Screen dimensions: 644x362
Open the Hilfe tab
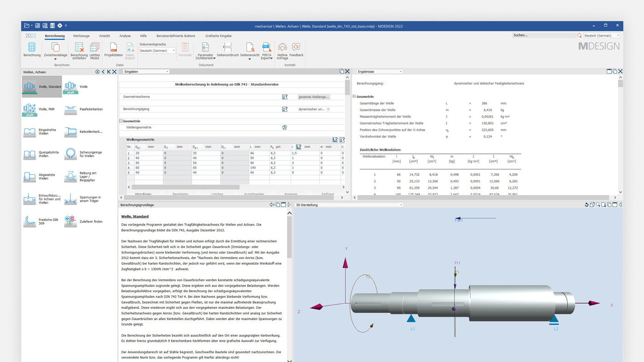coord(144,36)
